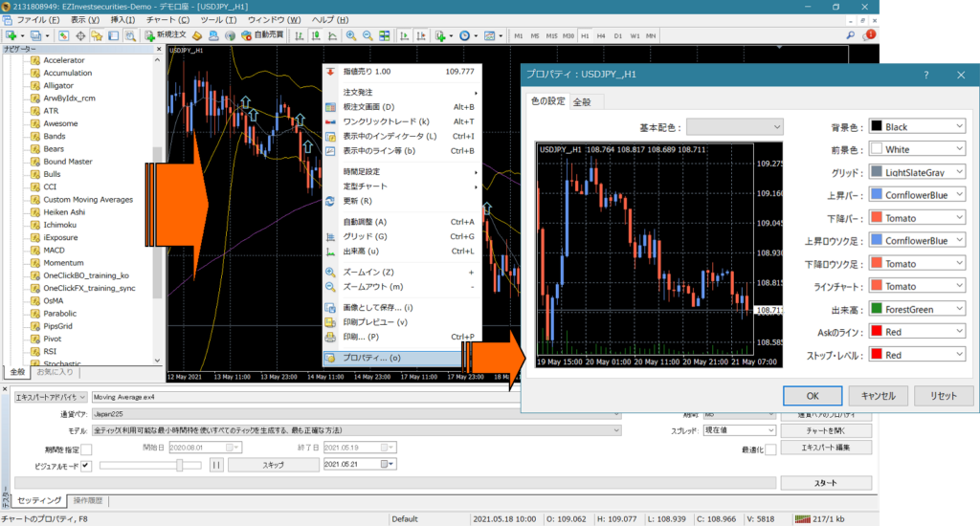Click the zoom out magnifier toolbar icon

coord(367,35)
